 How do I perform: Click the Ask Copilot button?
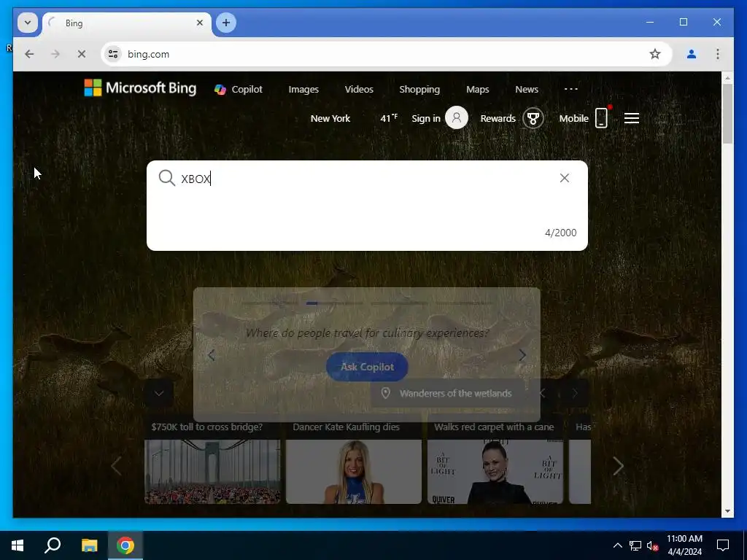click(x=367, y=367)
